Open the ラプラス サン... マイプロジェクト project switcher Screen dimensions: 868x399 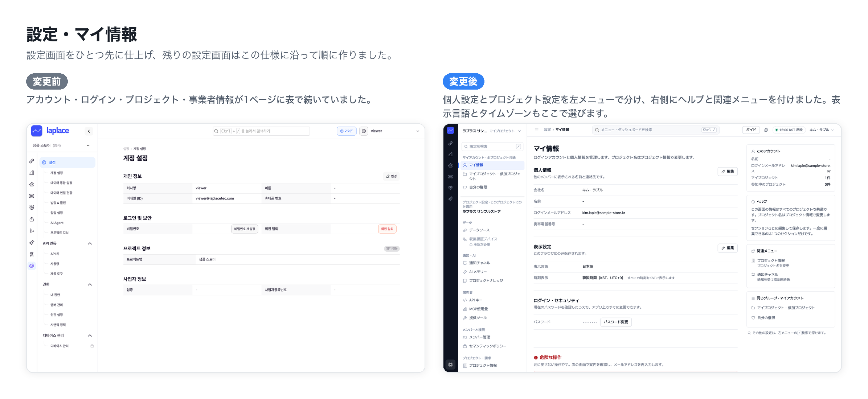coord(492,131)
